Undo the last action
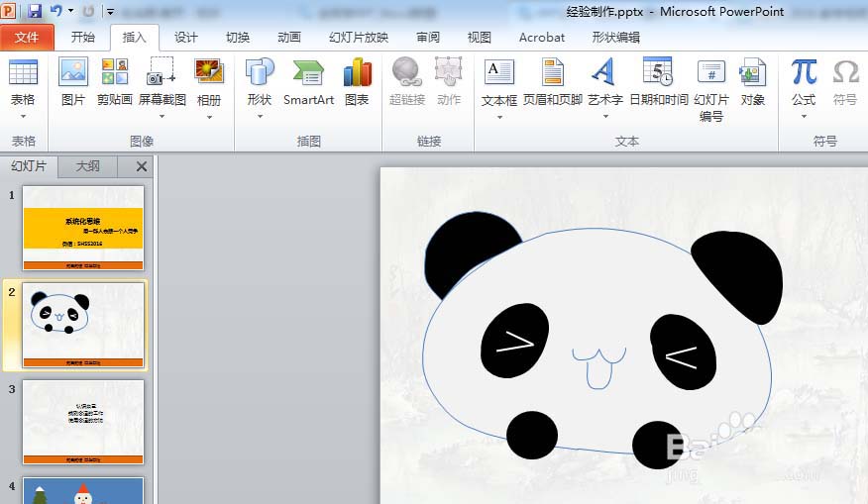Viewport: 868px width, 504px height. click(55, 11)
